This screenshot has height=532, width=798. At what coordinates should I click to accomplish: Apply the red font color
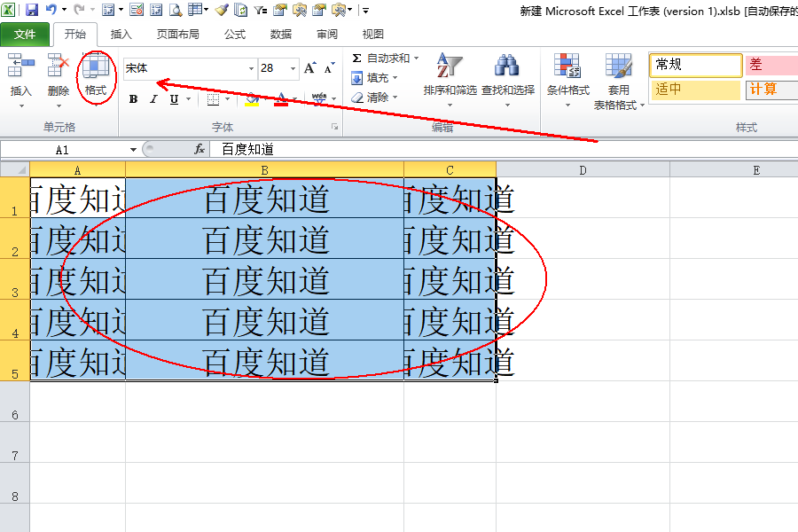click(x=281, y=99)
